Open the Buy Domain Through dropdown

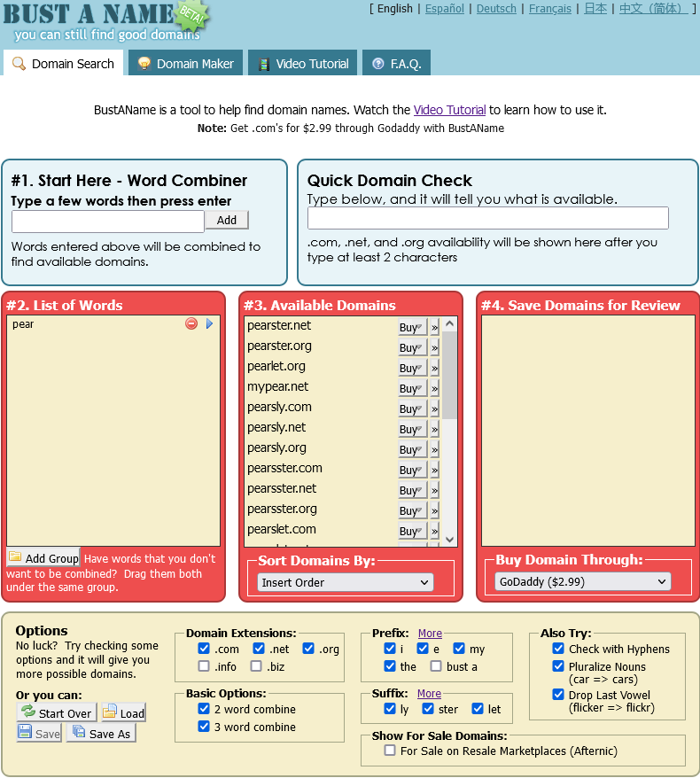pos(582,581)
